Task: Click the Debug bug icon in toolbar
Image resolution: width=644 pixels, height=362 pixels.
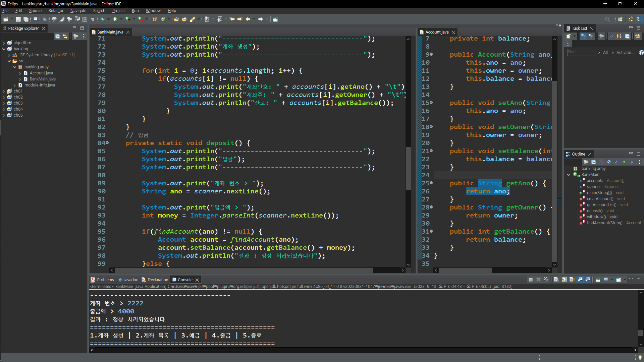Action: [x=102, y=19]
